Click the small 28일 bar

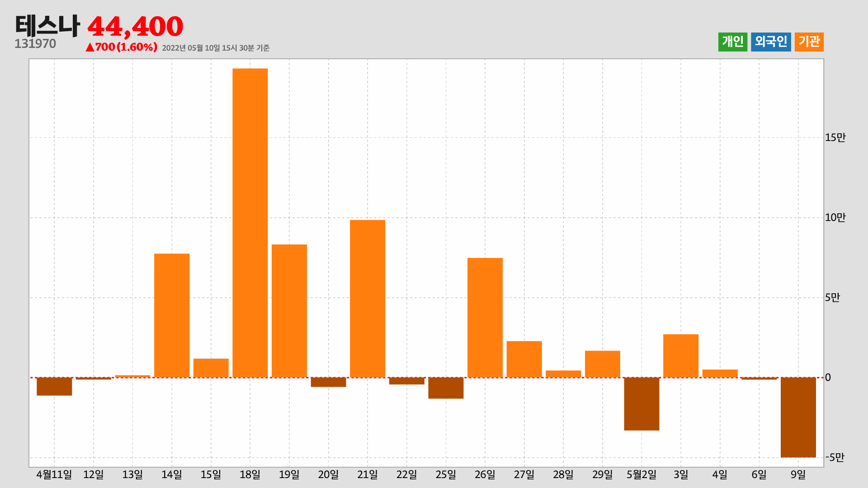563,374
